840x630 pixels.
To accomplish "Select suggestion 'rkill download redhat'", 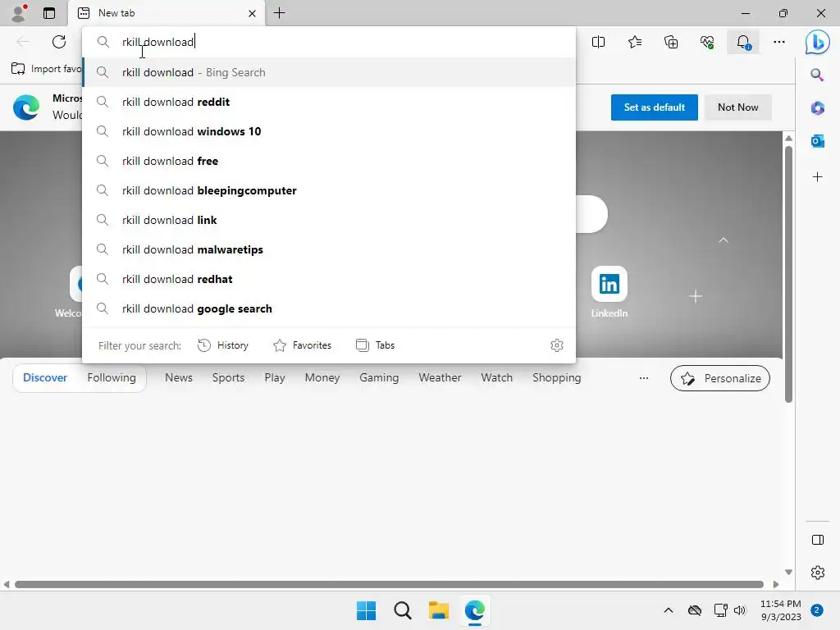I will 330,279.
